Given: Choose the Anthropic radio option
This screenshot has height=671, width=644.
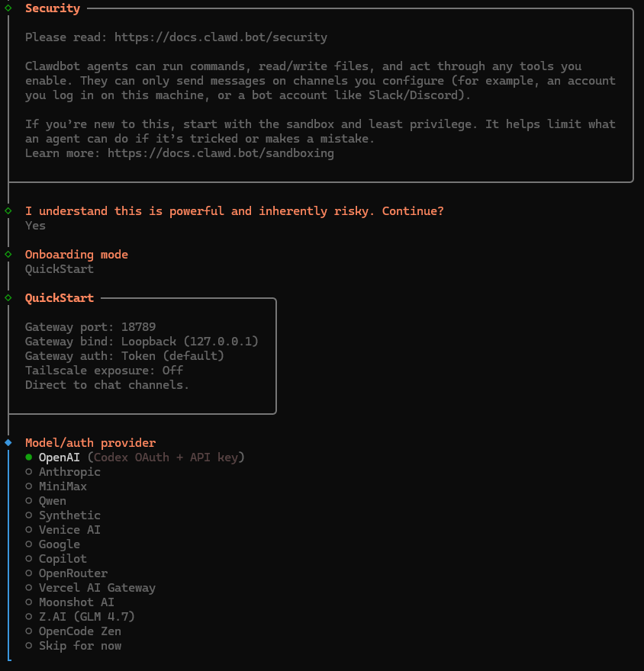Looking at the screenshot, I should [69, 472].
